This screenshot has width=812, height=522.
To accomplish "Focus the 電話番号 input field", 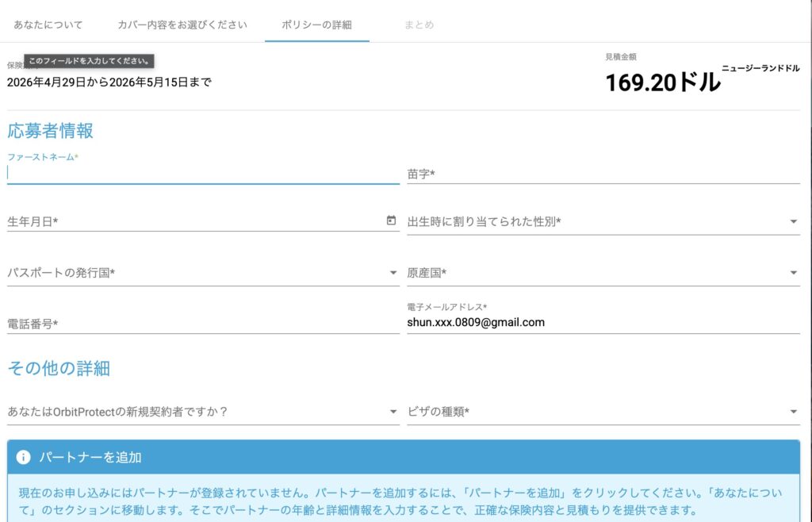I will tap(202, 324).
